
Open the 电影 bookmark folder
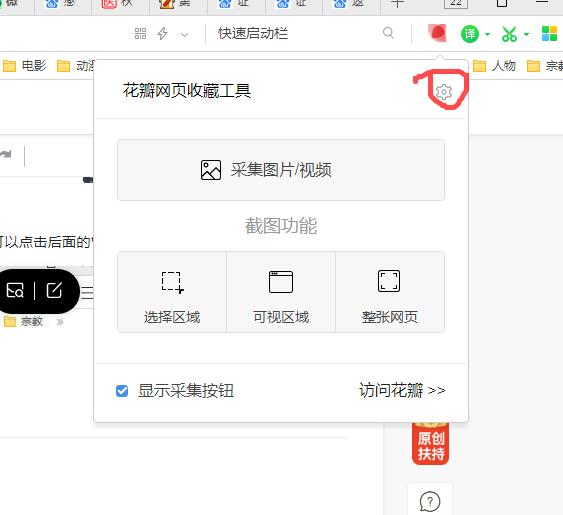[24, 66]
